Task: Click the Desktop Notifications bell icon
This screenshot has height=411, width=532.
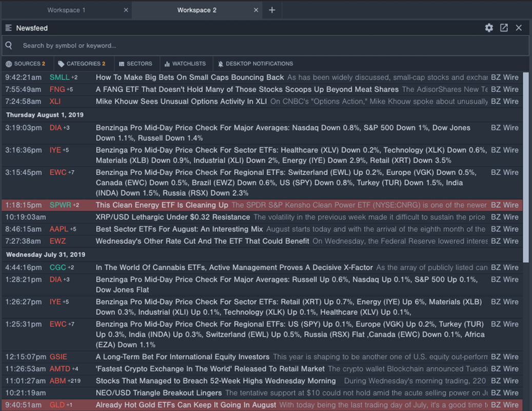Action: (x=221, y=64)
